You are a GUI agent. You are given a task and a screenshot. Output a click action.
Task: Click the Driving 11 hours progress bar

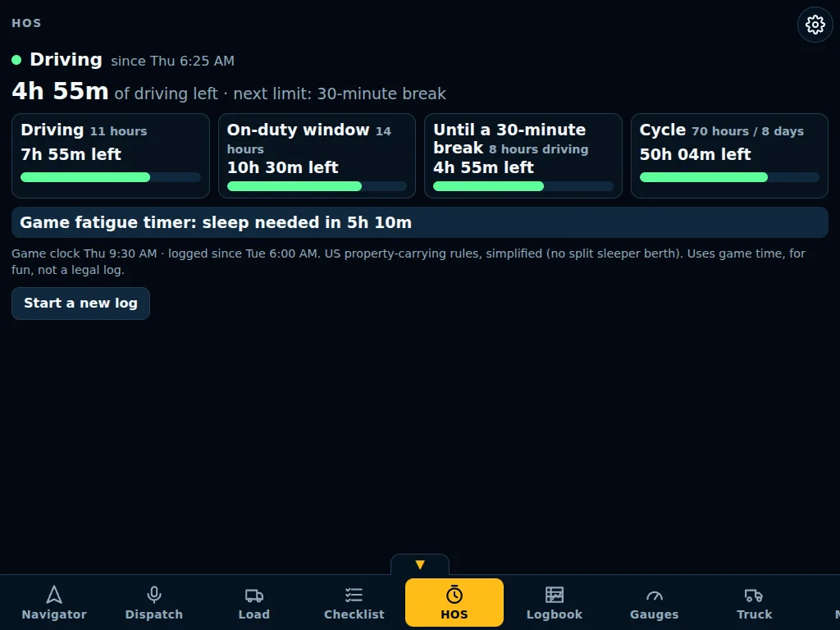pos(111,177)
